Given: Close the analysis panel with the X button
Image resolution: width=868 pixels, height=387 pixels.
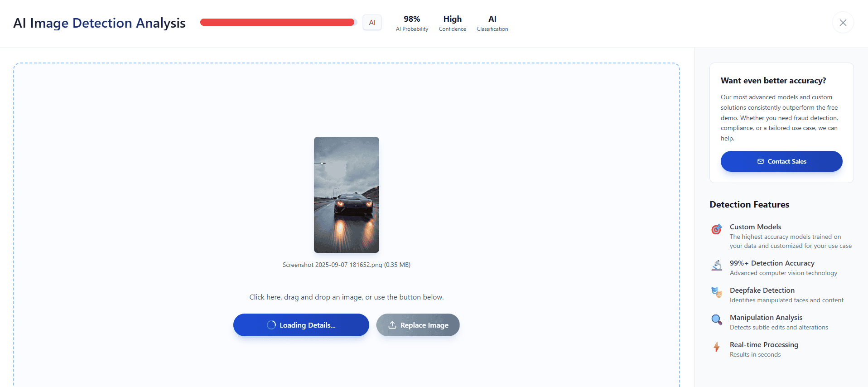Looking at the screenshot, I should point(843,23).
